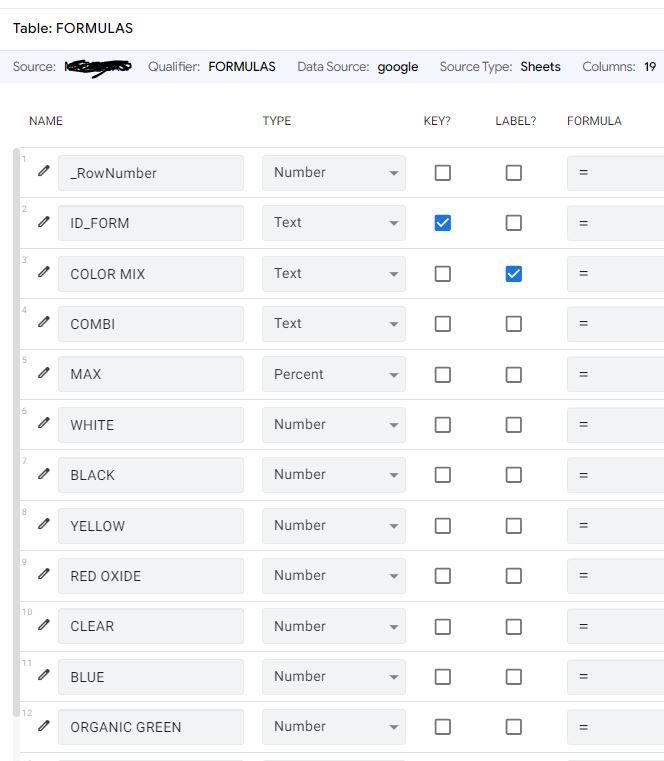The image size is (664, 761).
Task: Open YELLOW column edit pencil
Action: coord(44,524)
